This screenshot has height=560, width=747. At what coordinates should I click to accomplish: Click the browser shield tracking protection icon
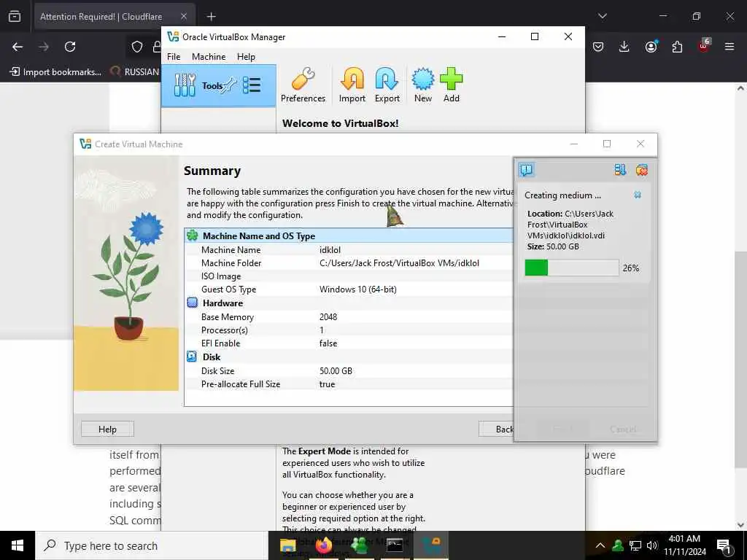click(x=137, y=47)
